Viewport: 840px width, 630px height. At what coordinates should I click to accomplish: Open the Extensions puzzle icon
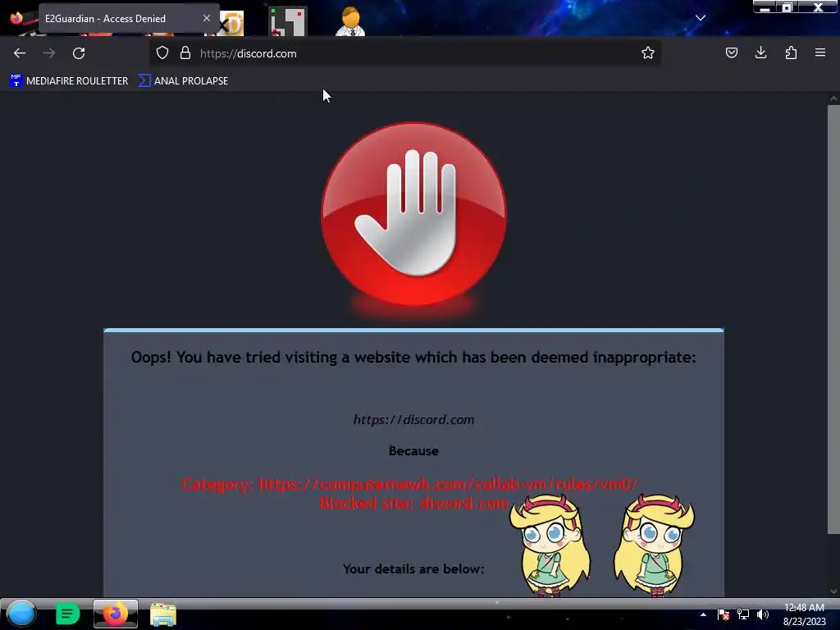click(791, 52)
